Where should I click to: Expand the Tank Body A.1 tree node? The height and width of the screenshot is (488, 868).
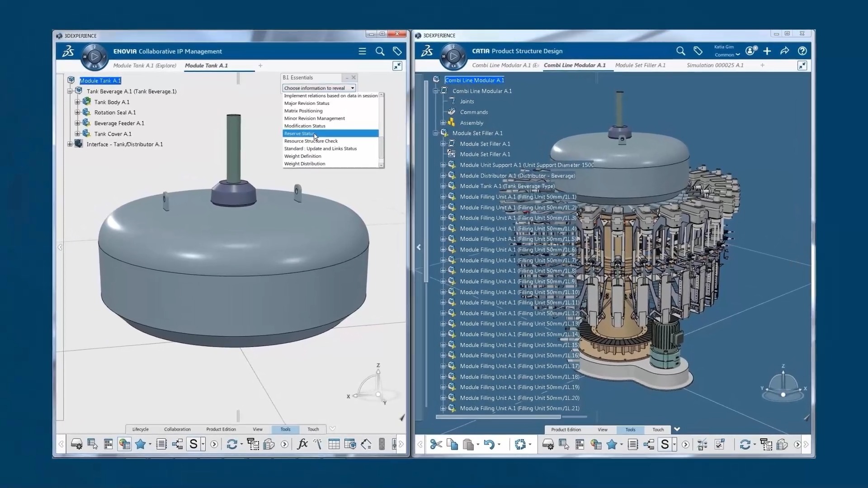(77, 102)
